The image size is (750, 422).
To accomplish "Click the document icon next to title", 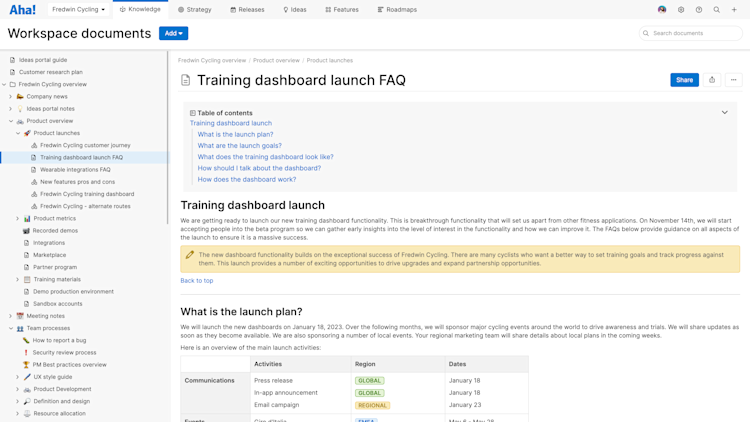I will pyautogui.click(x=186, y=80).
